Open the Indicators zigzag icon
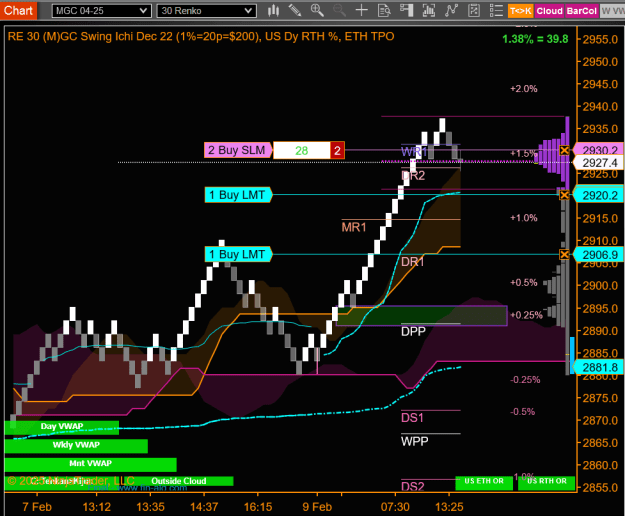The width and height of the screenshot is (625, 516). tap(451, 11)
